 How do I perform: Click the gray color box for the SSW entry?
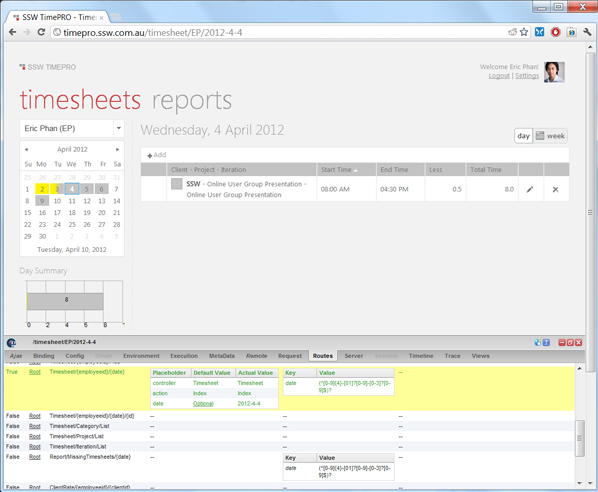tap(177, 184)
